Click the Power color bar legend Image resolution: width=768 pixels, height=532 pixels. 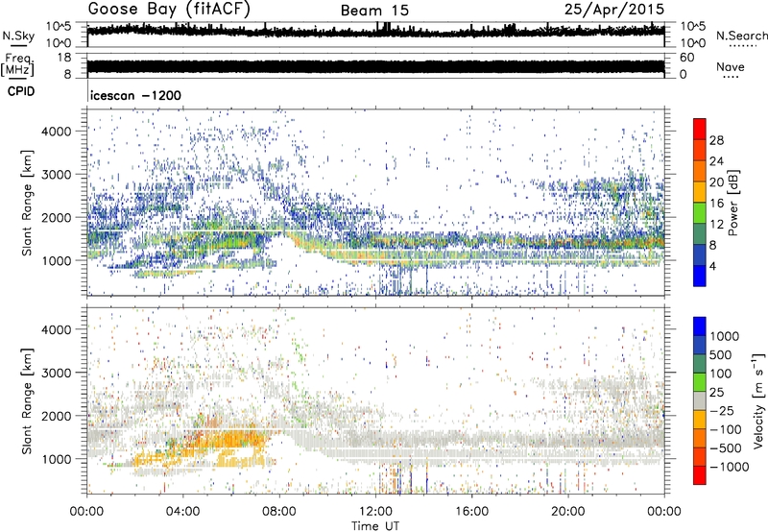pyautogui.click(x=700, y=203)
